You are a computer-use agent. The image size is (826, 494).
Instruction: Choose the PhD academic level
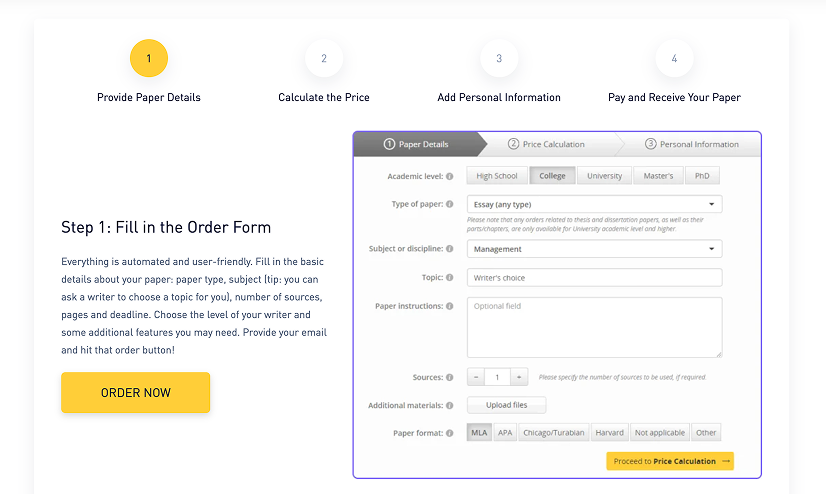click(x=702, y=176)
